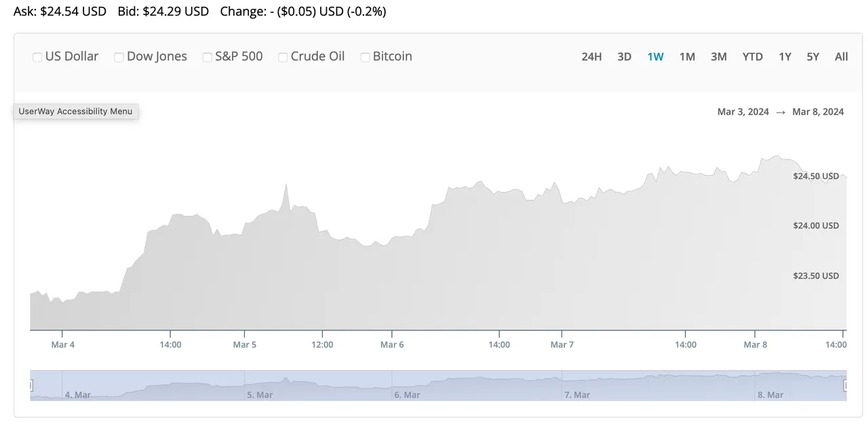
Task: Grab the right navigator range handle
Action: [846, 386]
